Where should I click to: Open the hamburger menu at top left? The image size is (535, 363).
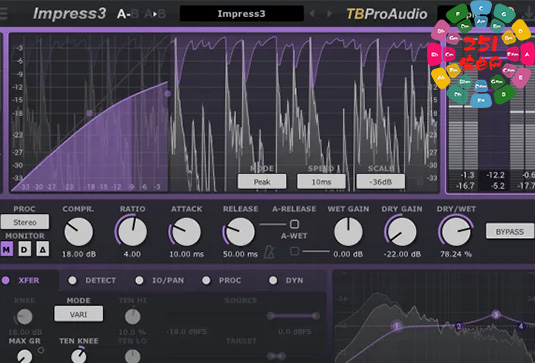click(3, 14)
